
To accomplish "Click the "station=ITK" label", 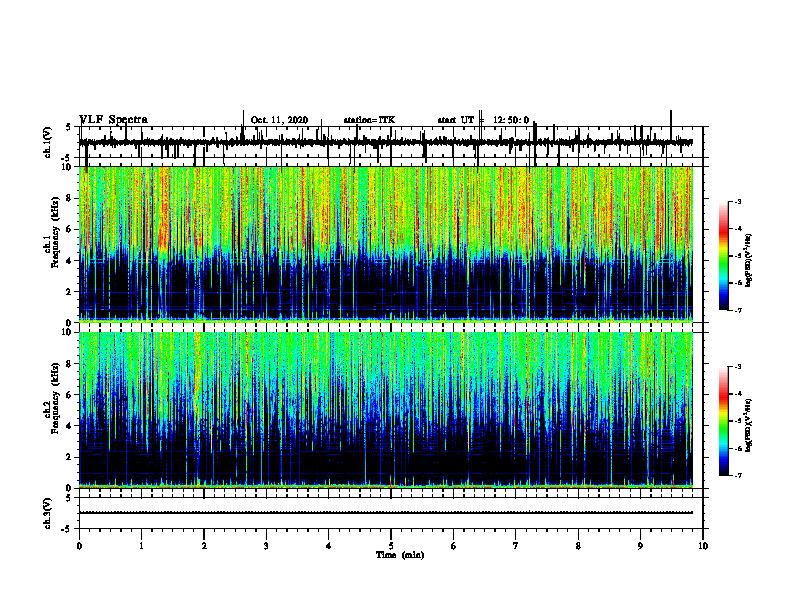I will pos(369,120).
